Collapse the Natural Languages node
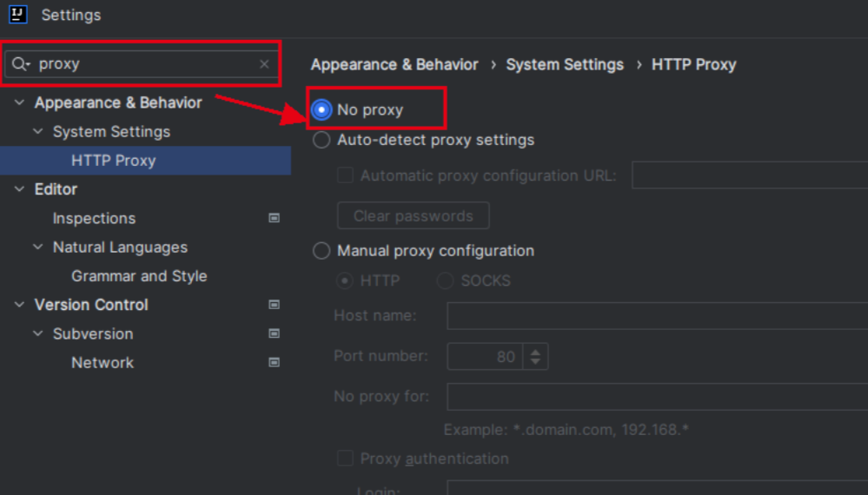This screenshot has height=495, width=868. point(37,247)
